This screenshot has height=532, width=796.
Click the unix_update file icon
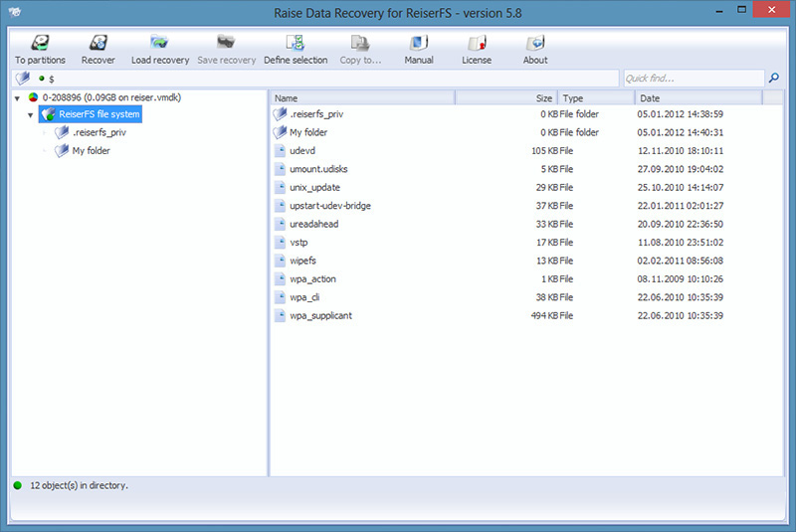[280, 187]
